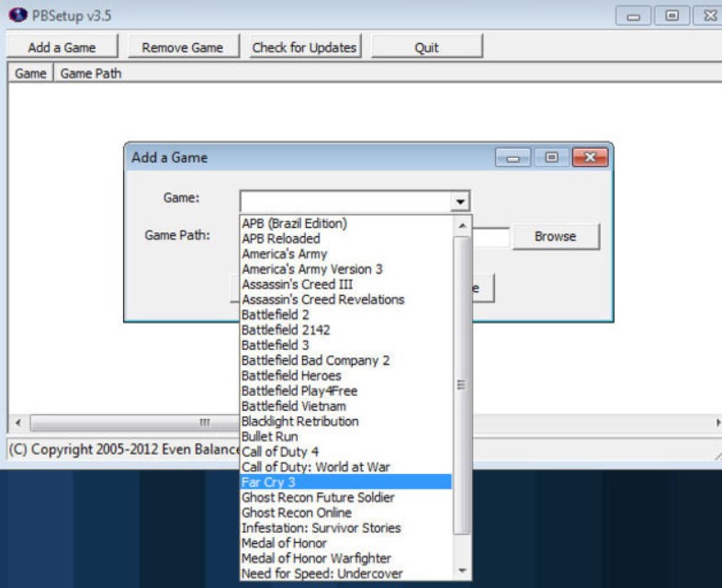Viewport: 722px width, 588px height.
Task: Click the Game column header
Action: coord(31,73)
